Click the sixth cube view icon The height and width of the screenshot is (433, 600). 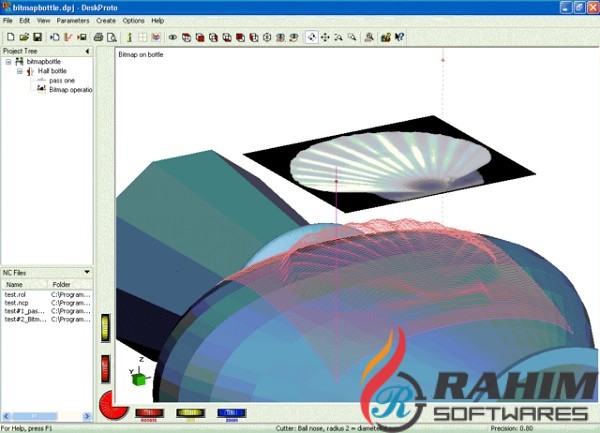click(253, 37)
